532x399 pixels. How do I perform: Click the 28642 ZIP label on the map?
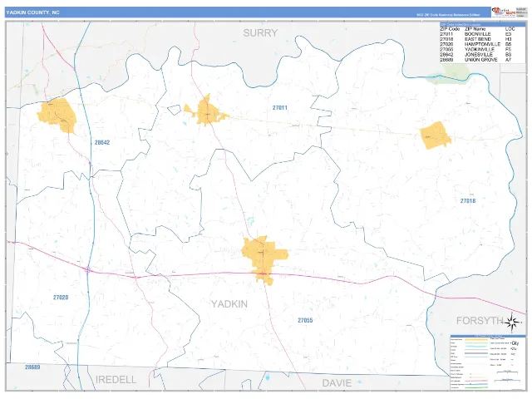pyautogui.click(x=102, y=142)
